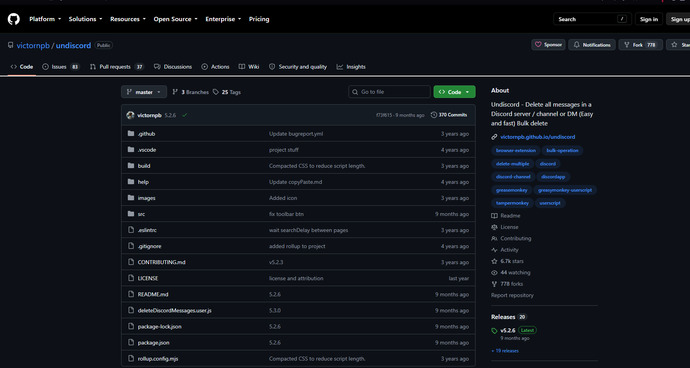The width and height of the screenshot is (690, 368).
Task: Open the package-lock.json file
Action: pyautogui.click(x=160, y=327)
